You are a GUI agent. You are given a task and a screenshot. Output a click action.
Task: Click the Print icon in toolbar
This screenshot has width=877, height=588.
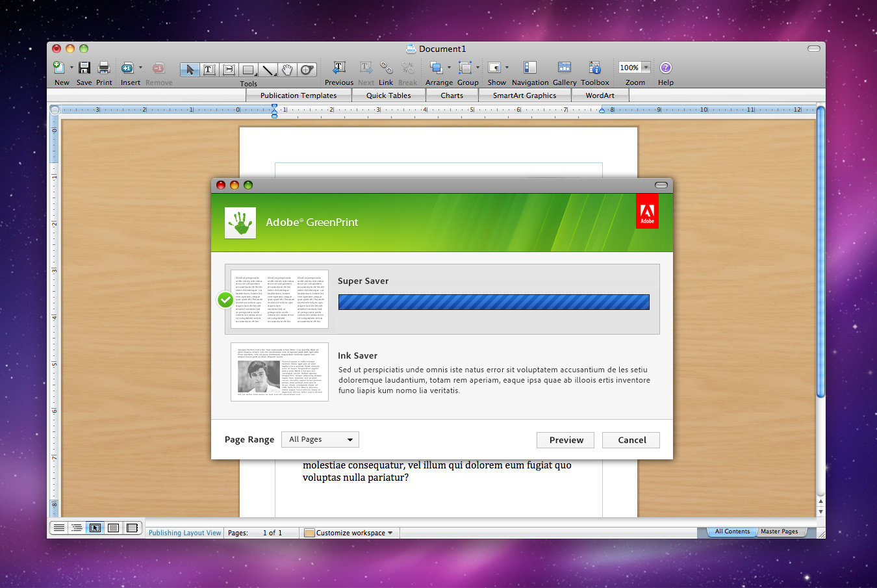coord(104,68)
